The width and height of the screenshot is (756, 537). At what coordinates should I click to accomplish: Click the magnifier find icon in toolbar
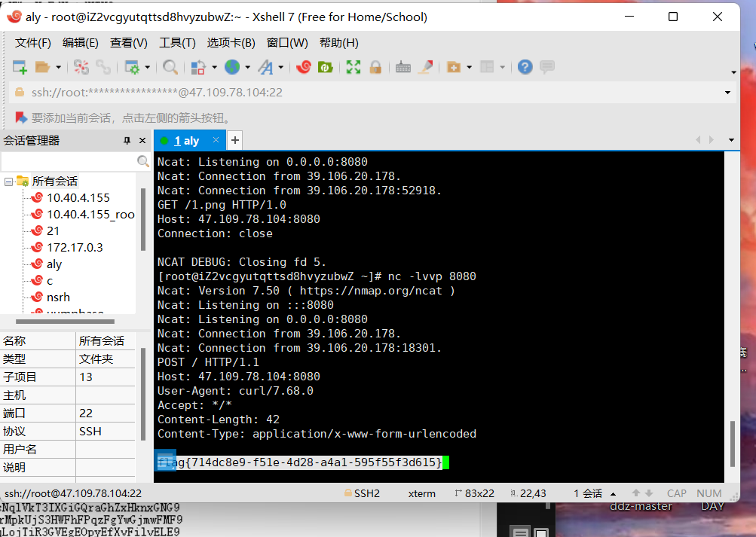pos(170,68)
